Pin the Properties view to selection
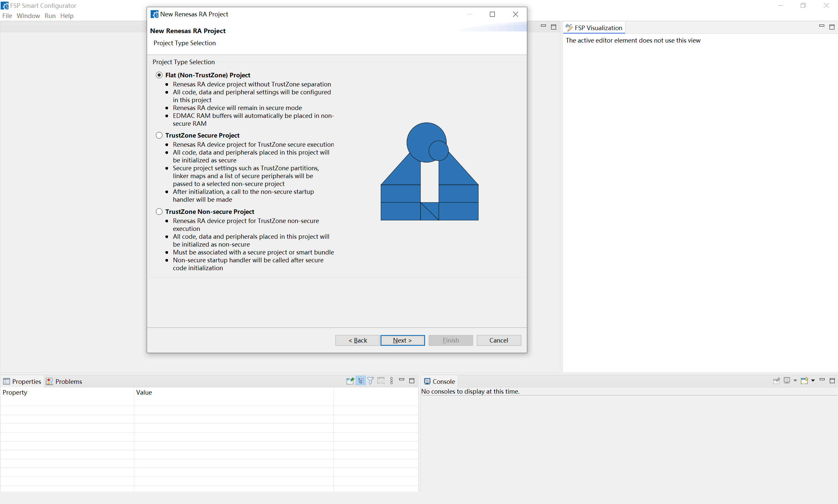This screenshot has width=838, height=504. [350, 381]
